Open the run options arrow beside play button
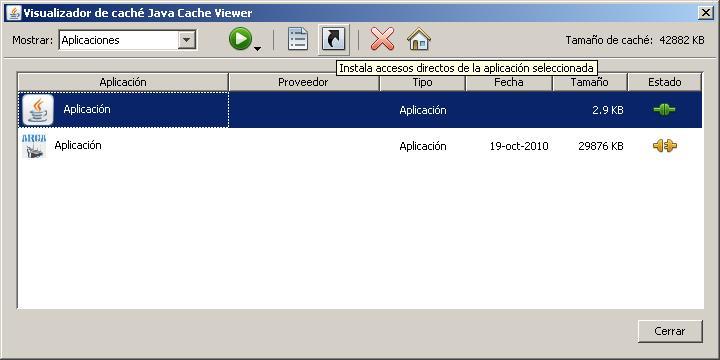 258,48
